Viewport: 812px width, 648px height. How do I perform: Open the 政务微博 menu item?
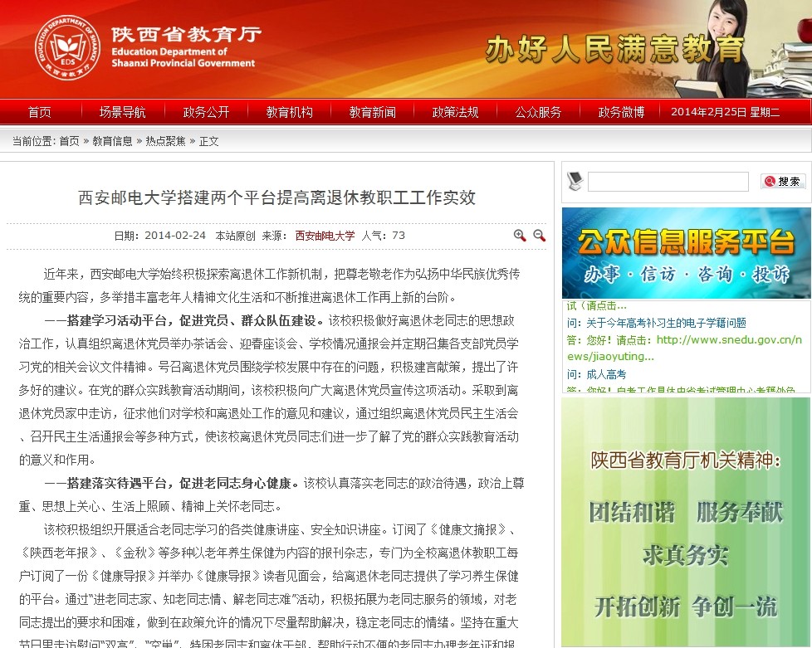(x=621, y=112)
